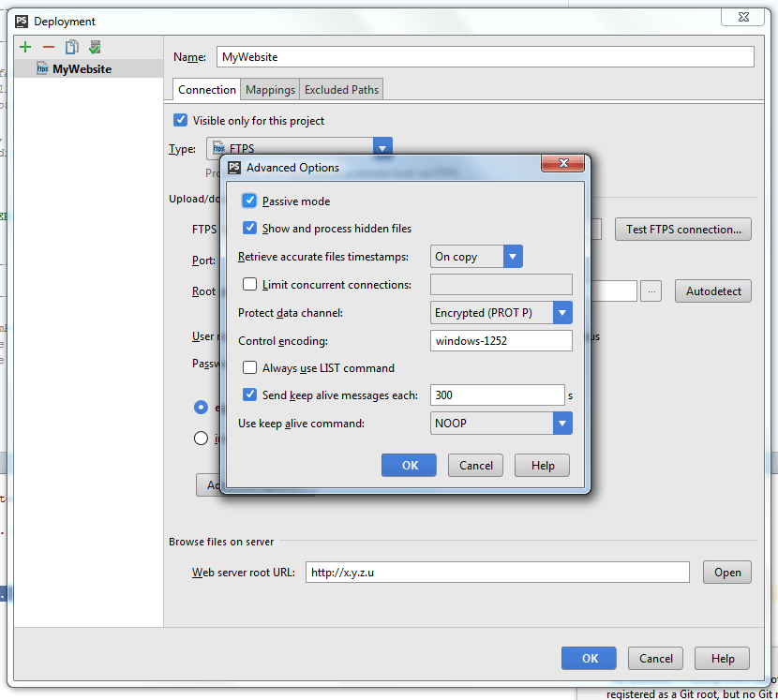Click the keep alive interval field showing 300
Image resolution: width=778 pixels, height=700 pixels.
tap(497, 395)
